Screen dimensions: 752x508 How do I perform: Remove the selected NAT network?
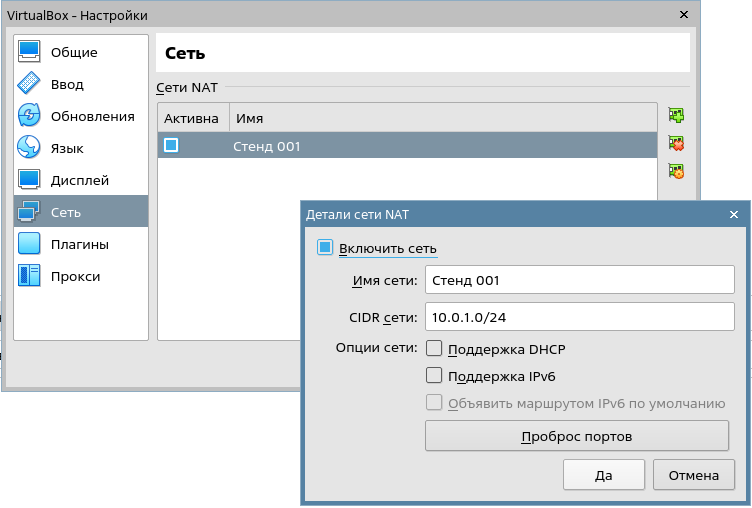[x=677, y=144]
